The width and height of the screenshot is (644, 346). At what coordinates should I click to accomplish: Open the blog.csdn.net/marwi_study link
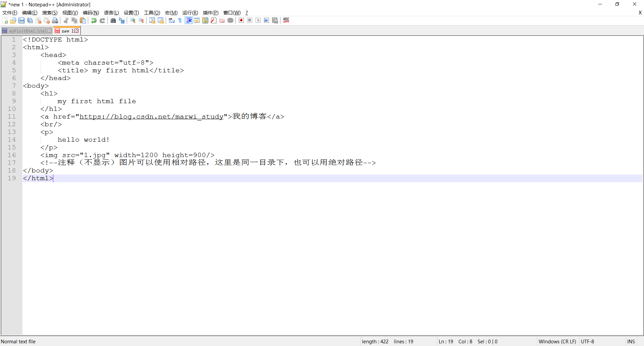click(x=151, y=117)
